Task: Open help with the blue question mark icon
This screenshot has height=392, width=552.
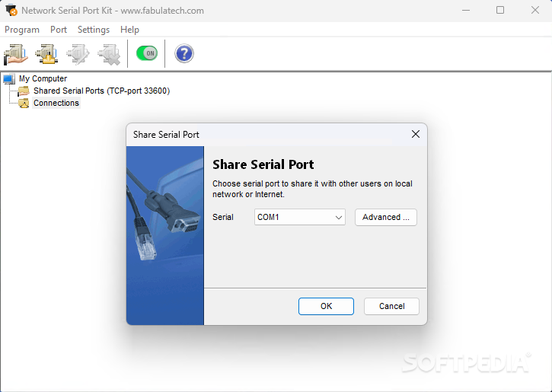Action: 184,53
